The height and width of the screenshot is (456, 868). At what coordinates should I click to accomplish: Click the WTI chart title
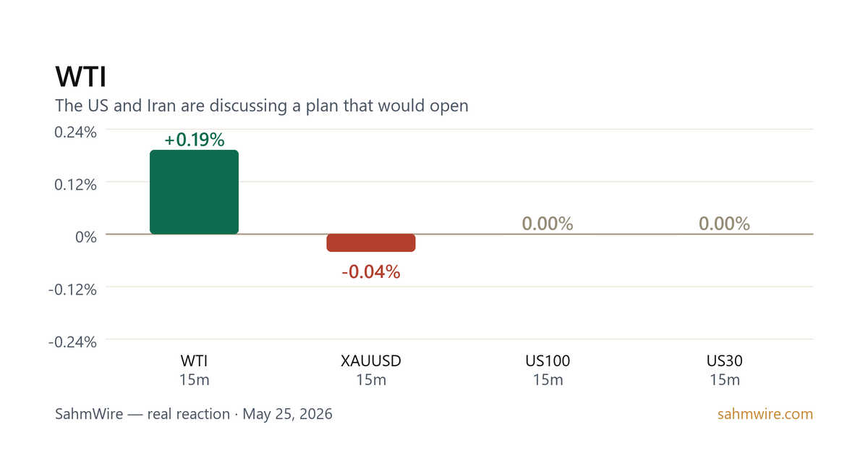coord(81,77)
